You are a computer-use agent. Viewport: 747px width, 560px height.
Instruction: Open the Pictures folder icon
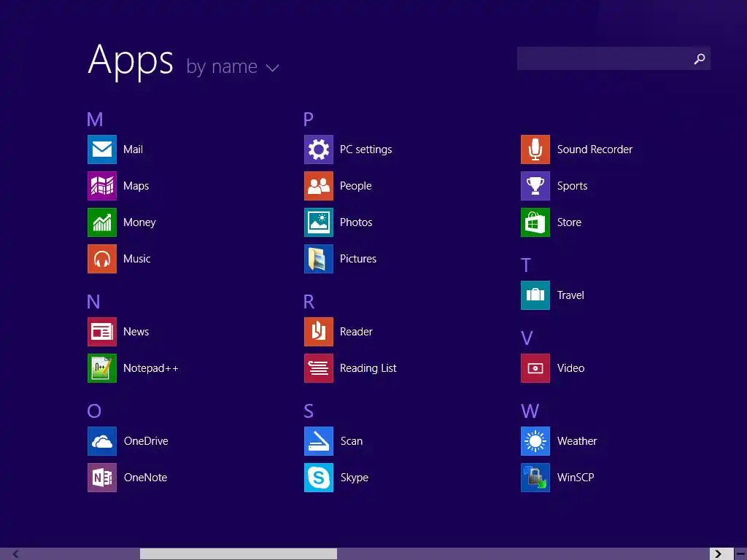[319, 259]
